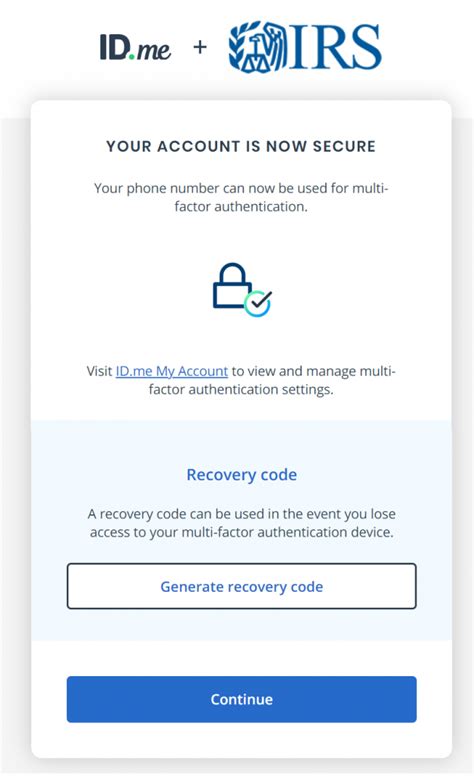Click the 'Recovery code' section heading
474x777 pixels.
242,475
